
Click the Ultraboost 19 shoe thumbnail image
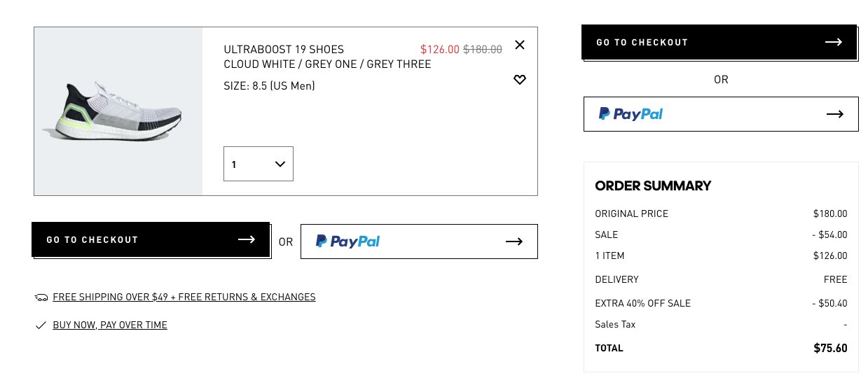pyautogui.click(x=118, y=111)
